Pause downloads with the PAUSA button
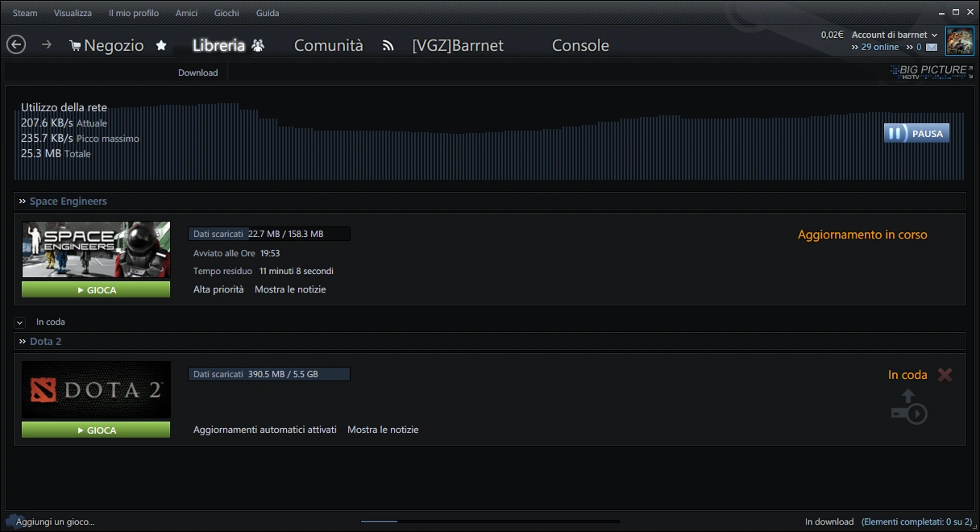 [917, 133]
